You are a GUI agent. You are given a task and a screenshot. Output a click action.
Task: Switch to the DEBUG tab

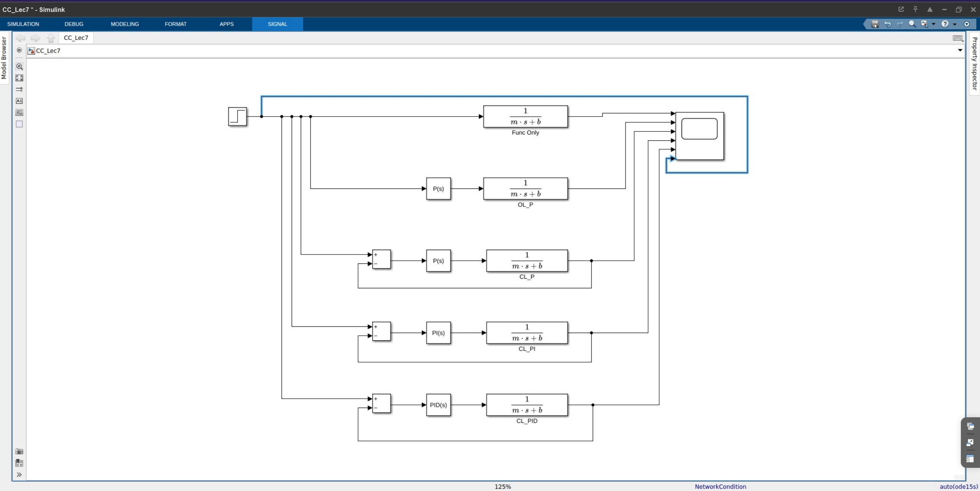click(74, 24)
